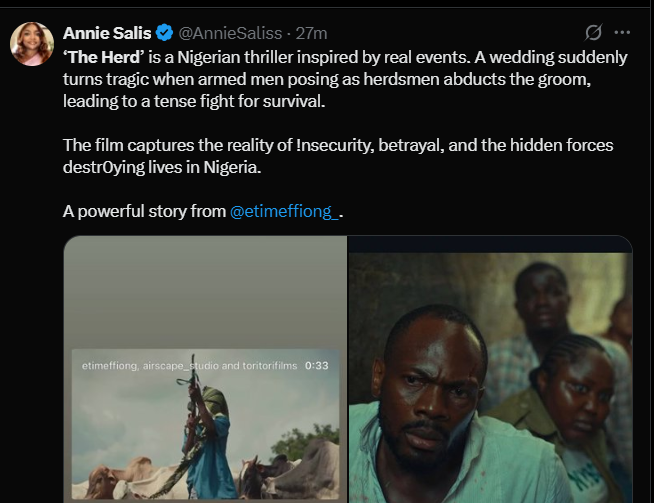Follow the @etimeffiong_ mention link

[x=287, y=212]
